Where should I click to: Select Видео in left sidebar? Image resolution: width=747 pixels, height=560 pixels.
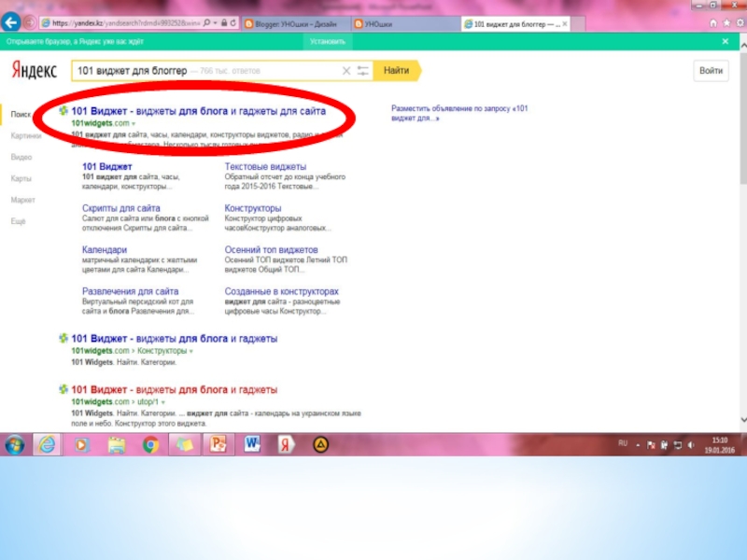[21, 157]
